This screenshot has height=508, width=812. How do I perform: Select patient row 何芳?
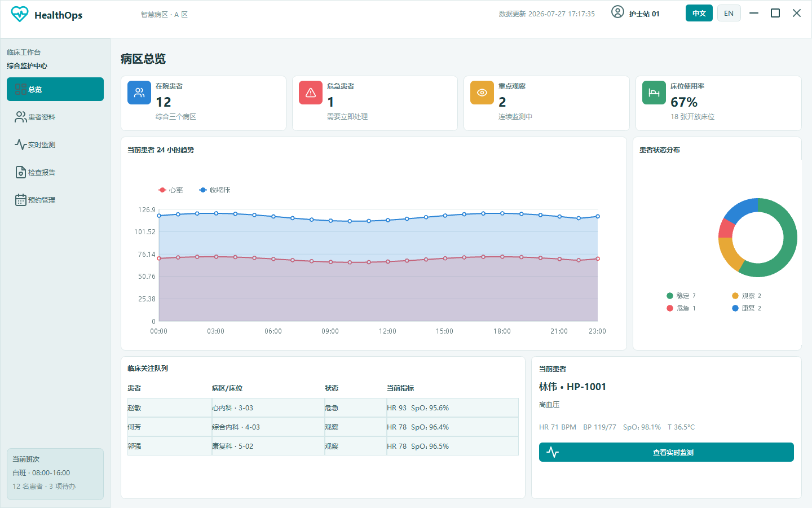pos(323,427)
